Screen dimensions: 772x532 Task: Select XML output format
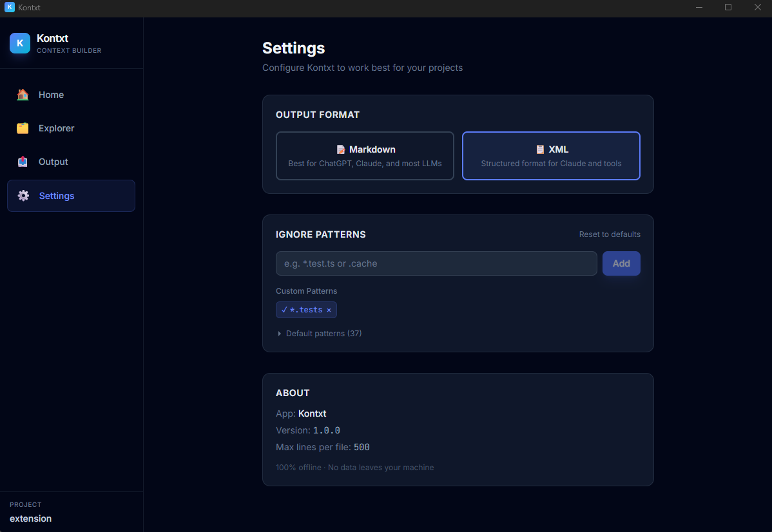coord(551,155)
